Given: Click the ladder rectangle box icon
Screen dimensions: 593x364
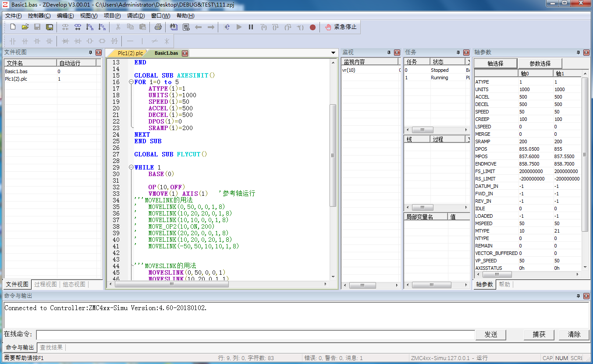Looking at the screenshot, I should tap(102, 41).
